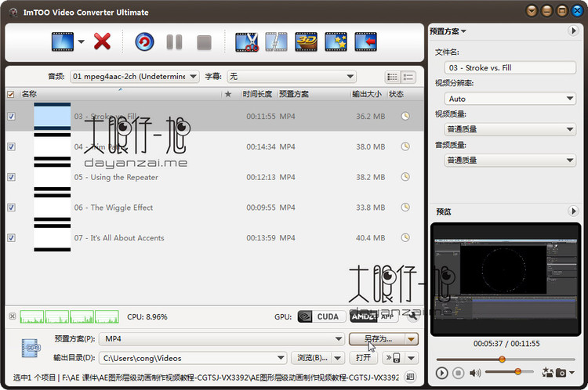Pause the conversion
The image size is (588, 390).
click(174, 42)
